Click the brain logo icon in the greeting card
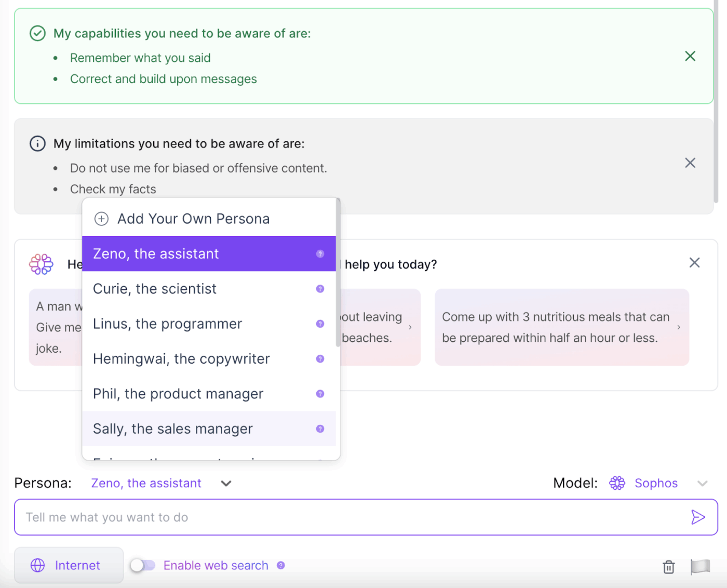The height and width of the screenshot is (588, 727). (x=41, y=264)
